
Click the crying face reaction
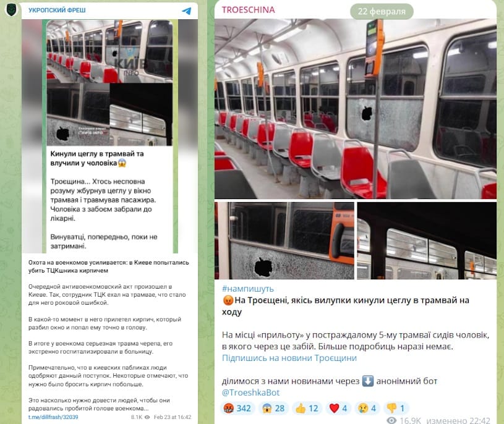click(x=367, y=409)
